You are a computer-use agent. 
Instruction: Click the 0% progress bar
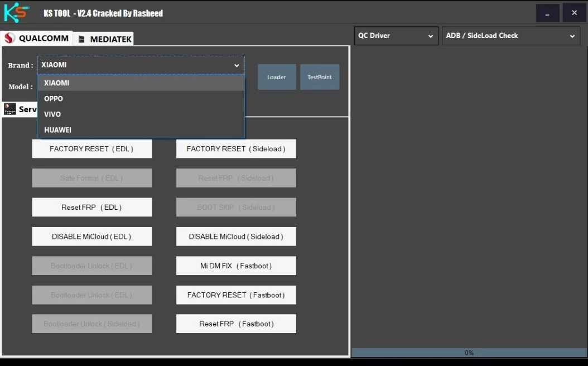pyautogui.click(x=469, y=353)
